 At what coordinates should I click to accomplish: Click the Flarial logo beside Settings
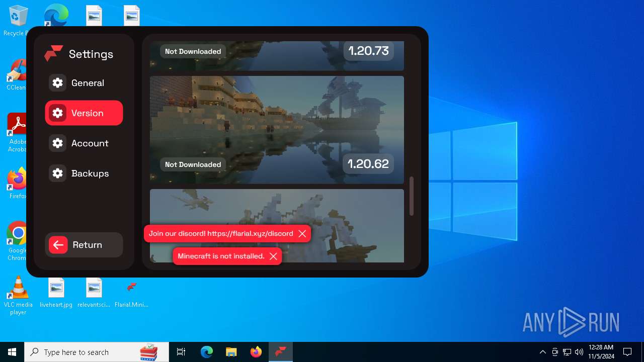tap(53, 53)
